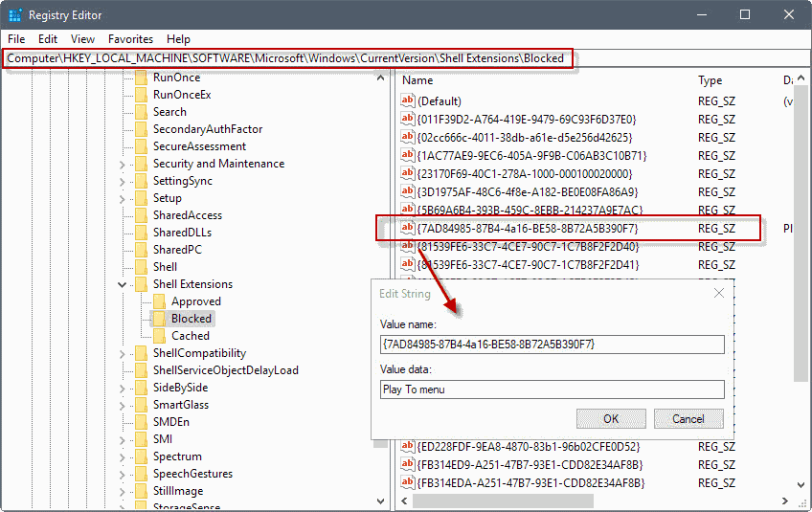The width and height of the screenshot is (812, 512).
Task: Select the SMDEn key label
Action: (x=170, y=422)
